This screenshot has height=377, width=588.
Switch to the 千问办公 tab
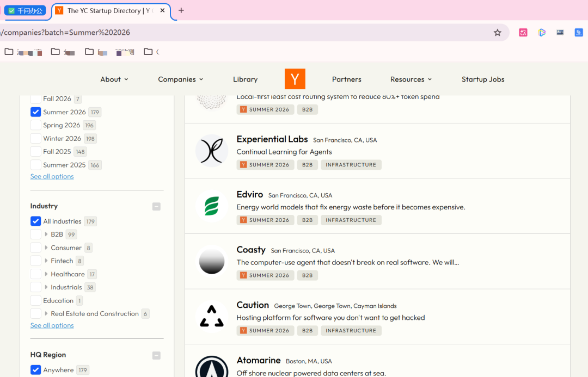pos(26,10)
